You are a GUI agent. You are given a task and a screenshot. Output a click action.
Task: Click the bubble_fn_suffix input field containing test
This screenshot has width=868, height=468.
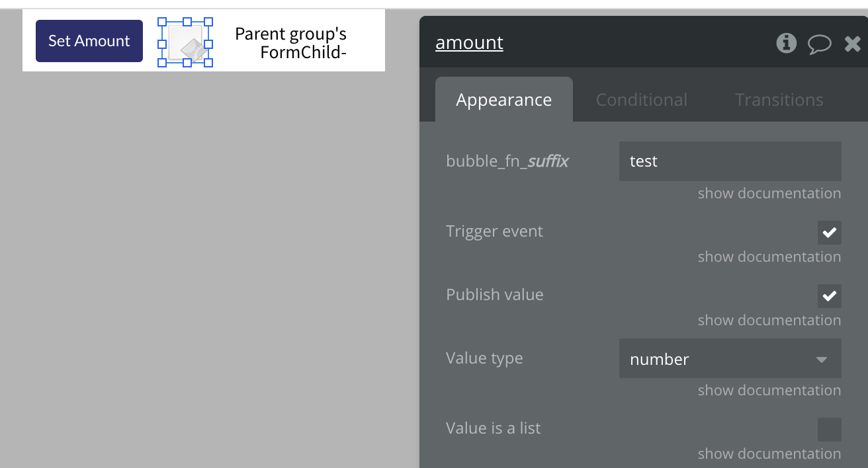[730, 161]
